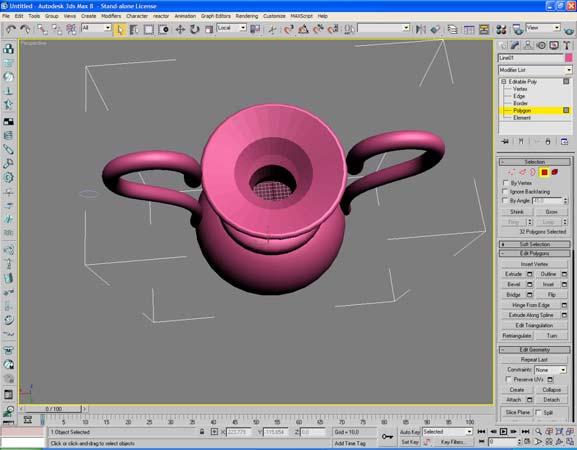
Task: Enable the By Angle checkbox
Action: (x=505, y=201)
